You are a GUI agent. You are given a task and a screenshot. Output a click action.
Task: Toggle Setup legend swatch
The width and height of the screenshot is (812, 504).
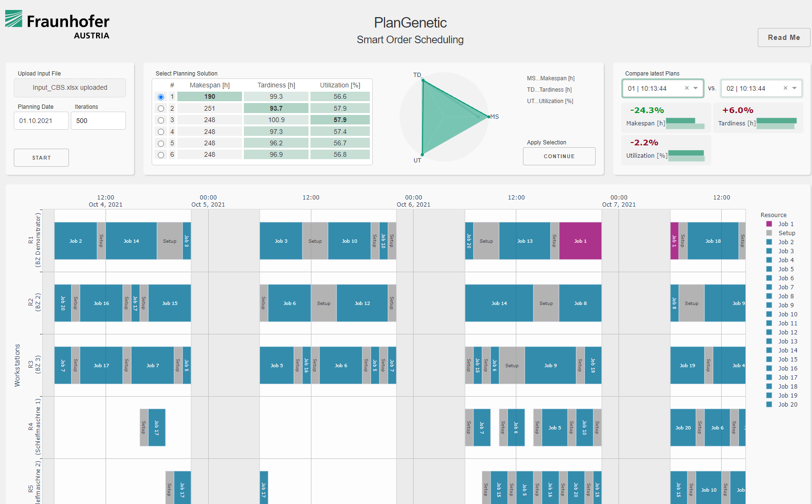pos(769,233)
